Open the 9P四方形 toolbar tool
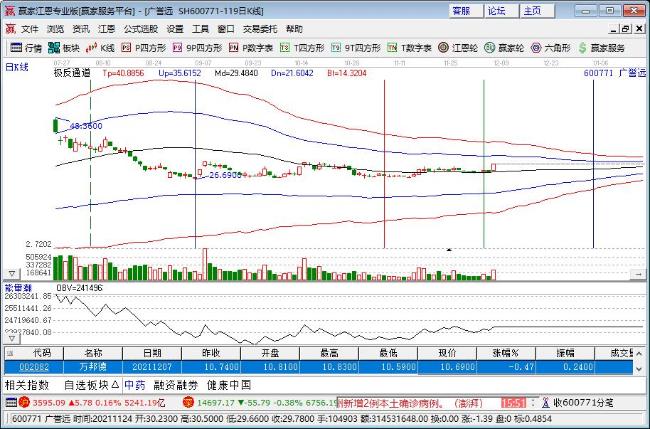The height and width of the screenshot is (429, 650). coord(196,47)
